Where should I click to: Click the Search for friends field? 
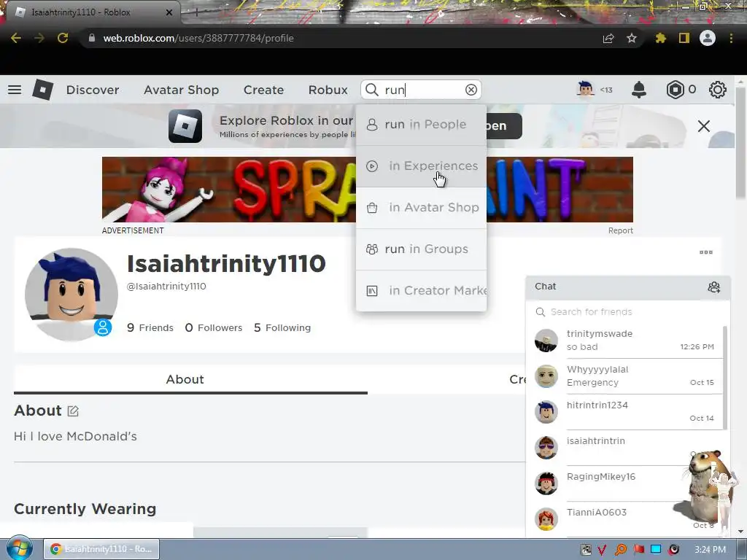628,312
